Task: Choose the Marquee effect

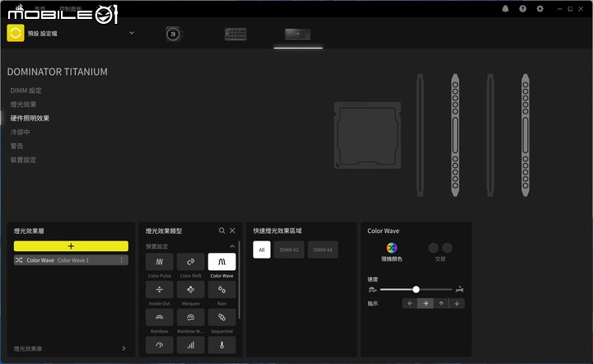Action: (x=190, y=290)
